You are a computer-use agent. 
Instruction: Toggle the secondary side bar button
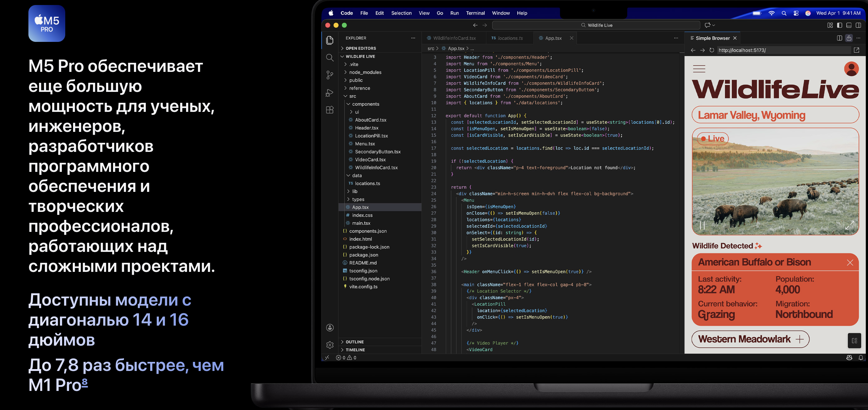858,25
